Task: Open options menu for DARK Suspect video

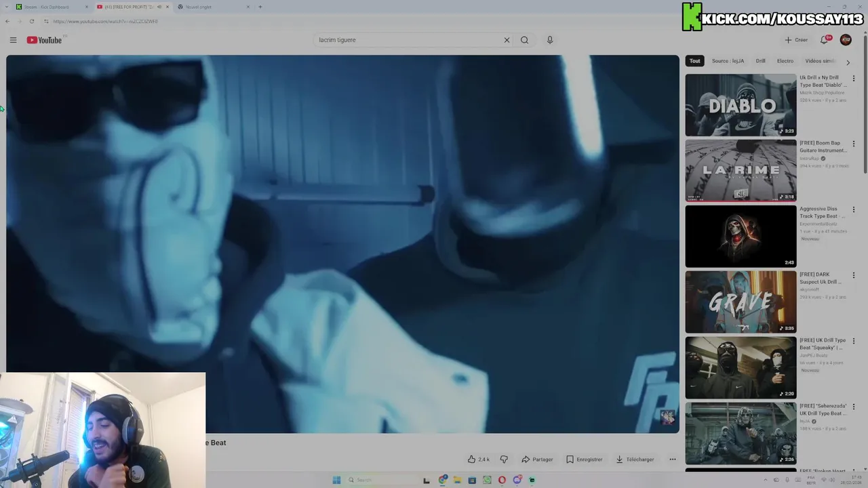Action: [x=854, y=276]
